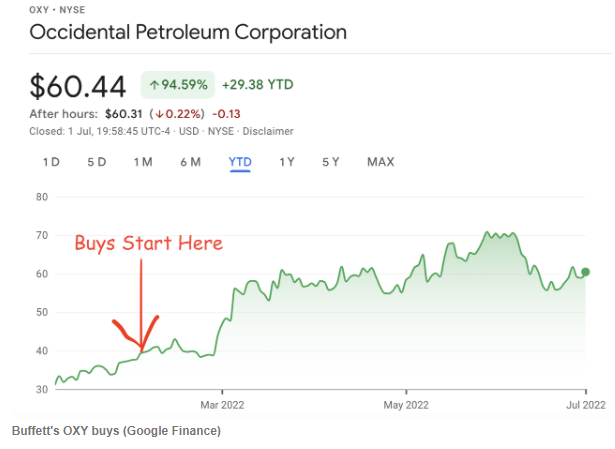Click the +29.38 YTD change text
The height and width of the screenshot is (449, 615).
point(258,85)
